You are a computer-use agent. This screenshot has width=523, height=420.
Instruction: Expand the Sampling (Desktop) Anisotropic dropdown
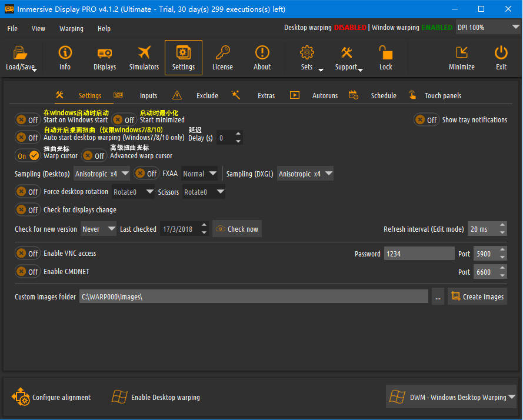tap(101, 174)
